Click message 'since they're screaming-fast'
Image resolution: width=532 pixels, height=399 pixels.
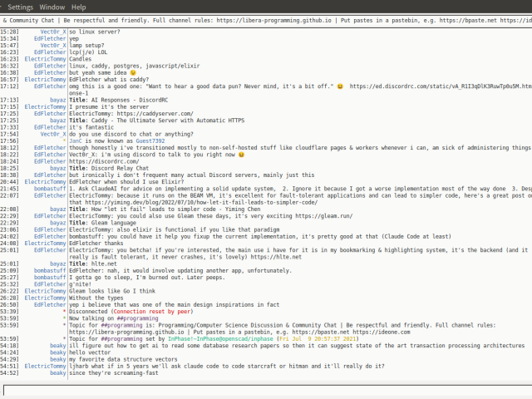[114, 373]
